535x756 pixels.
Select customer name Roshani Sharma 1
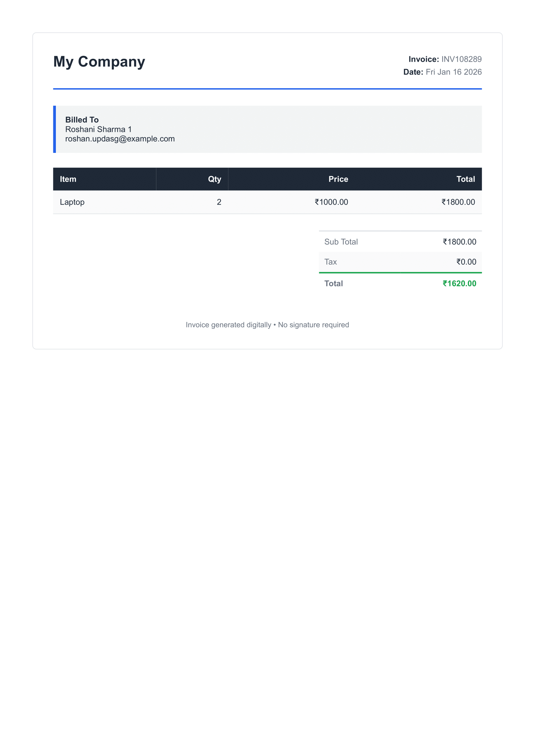[x=98, y=129]
